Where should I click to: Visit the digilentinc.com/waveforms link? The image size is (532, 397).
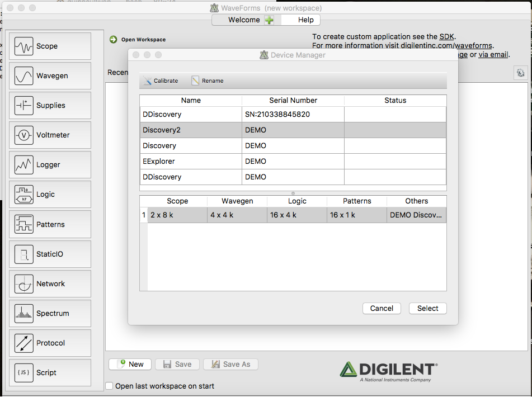pos(446,45)
